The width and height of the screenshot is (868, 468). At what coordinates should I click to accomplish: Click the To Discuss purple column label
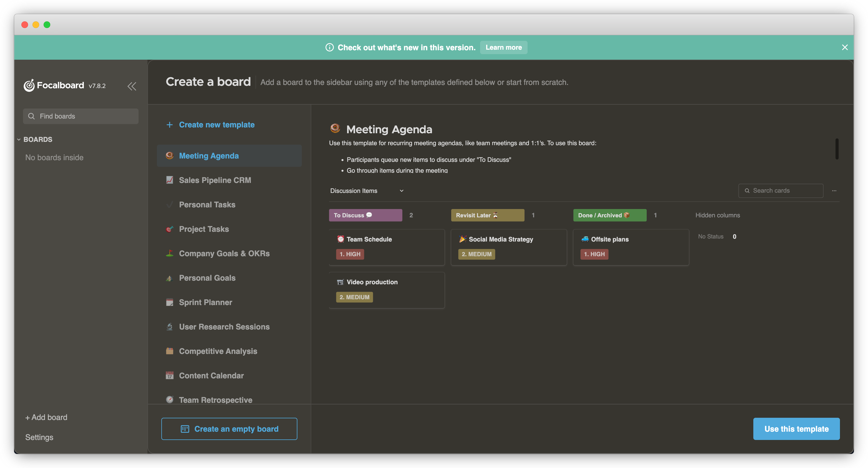365,215
